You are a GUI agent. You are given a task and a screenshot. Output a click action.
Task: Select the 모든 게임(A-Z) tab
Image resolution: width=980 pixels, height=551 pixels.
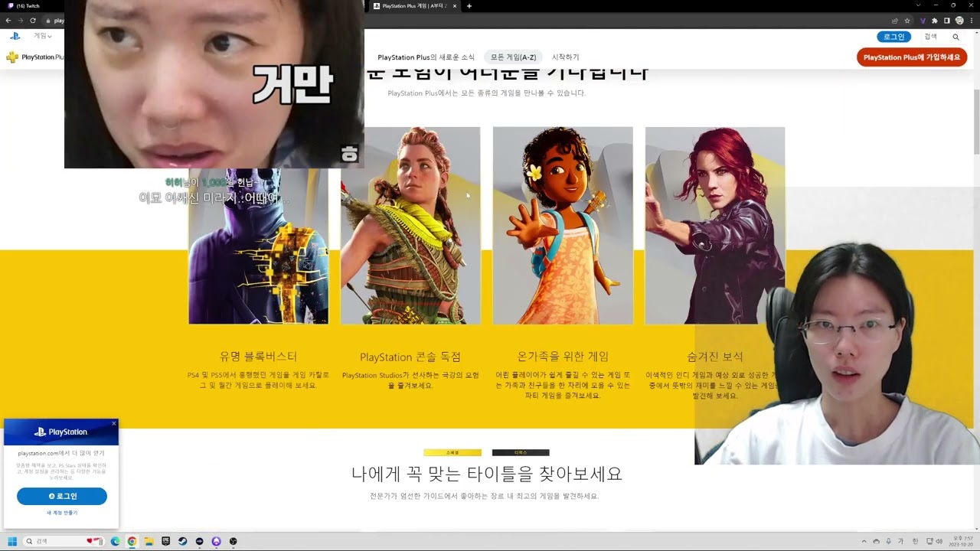pos(513,57)
